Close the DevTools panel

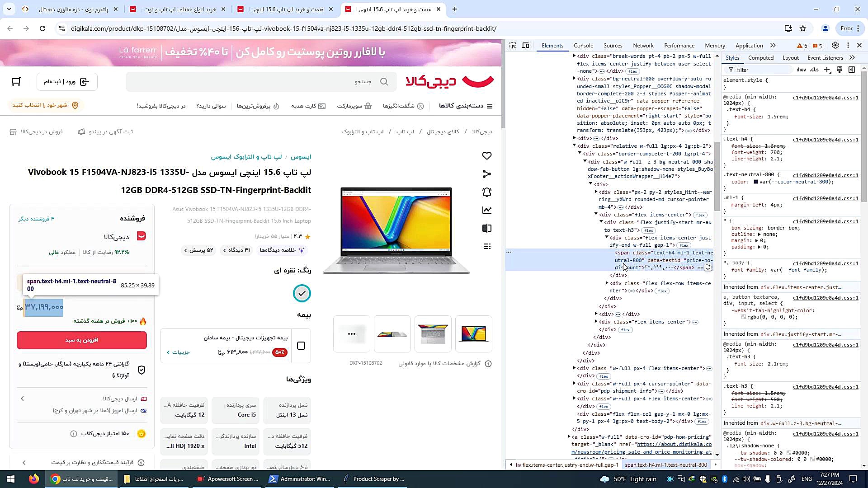pos(859,46)
